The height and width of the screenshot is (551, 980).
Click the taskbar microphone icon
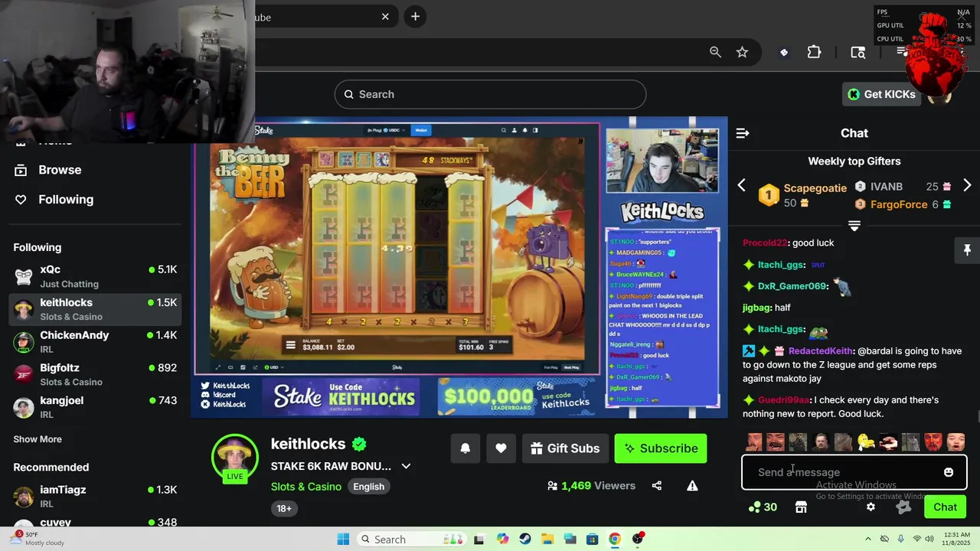[900, 539]
